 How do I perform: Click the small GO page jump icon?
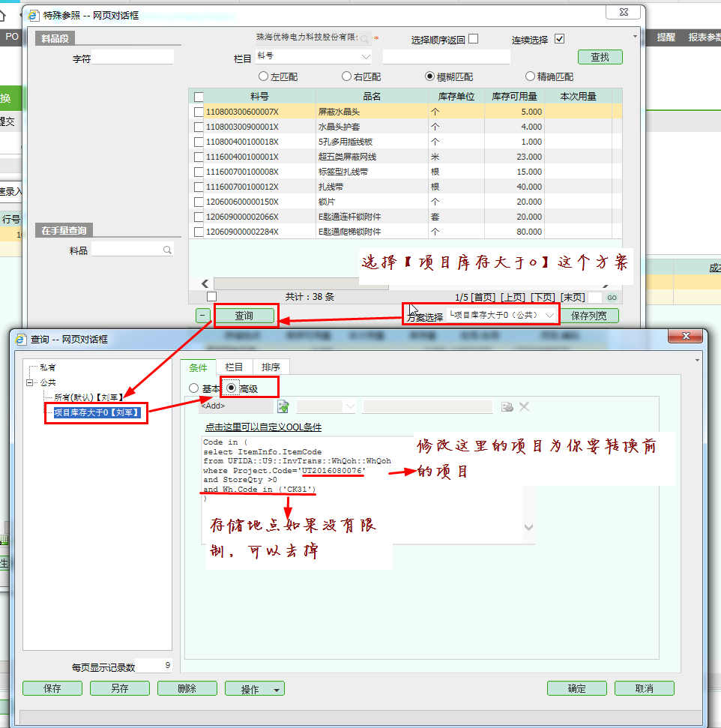click(612, 298)
